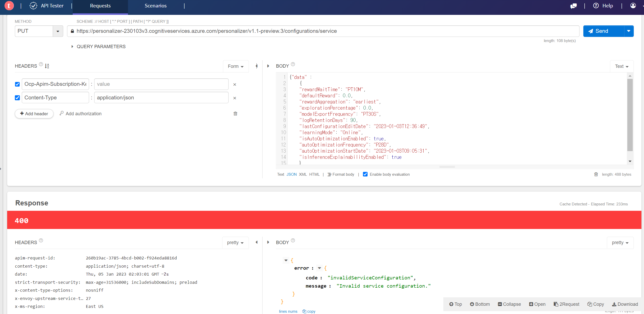
Task: Select XML body format
Action: (x=303, y=174)
